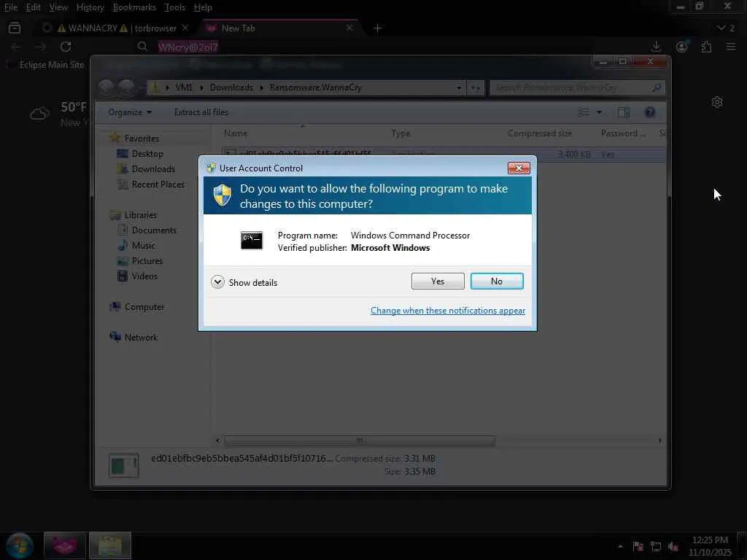This screenshot has height=560, width=747.
Task: Click the UAC shield icon in dialog banner
Action: [222, 195]
